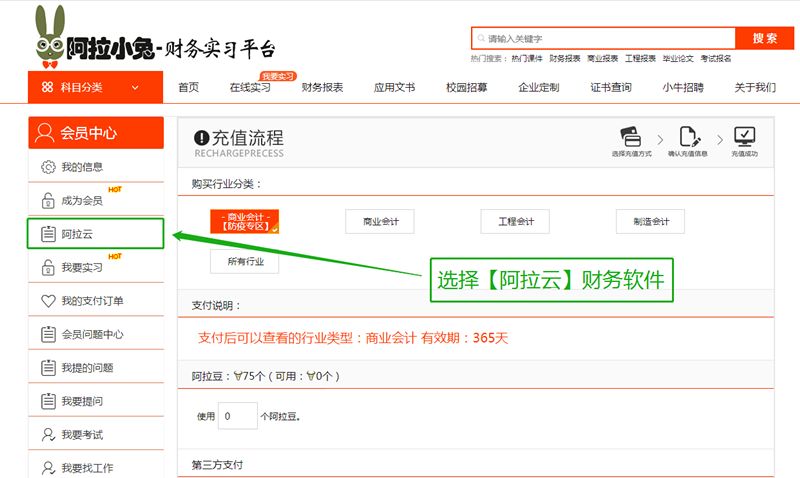The height and width of the screenshot is (478, 800).
Task: Open 阿拉云 in member sidebar
Action: [96, 234]
